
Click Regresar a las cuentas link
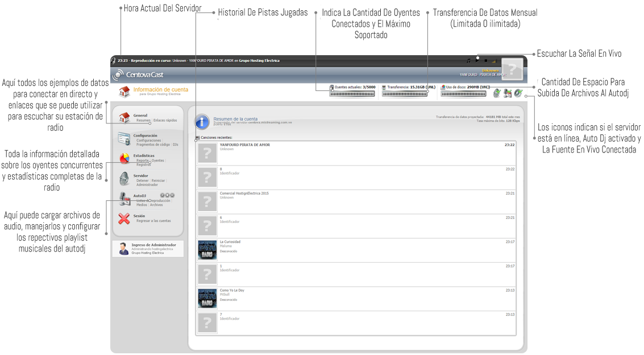pos(153,221)
